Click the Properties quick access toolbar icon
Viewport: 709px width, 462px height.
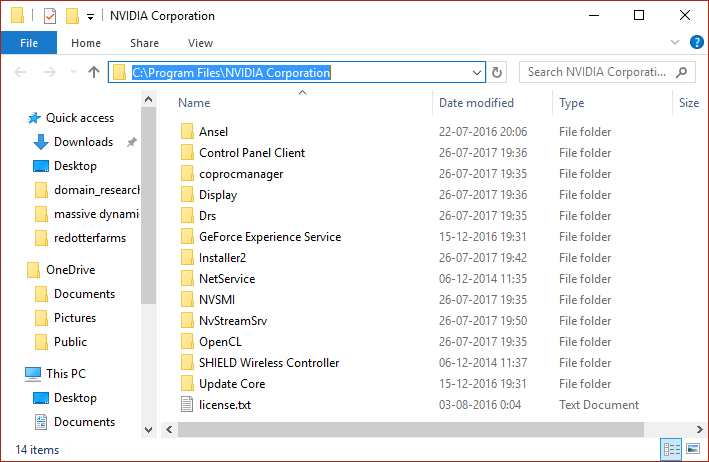pos(50,16)
